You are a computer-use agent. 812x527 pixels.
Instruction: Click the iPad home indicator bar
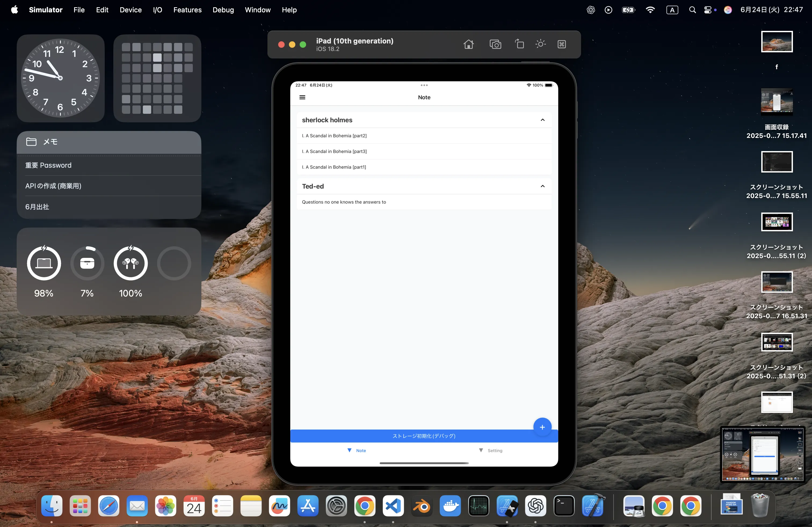pyautogui.click(x=424, y=463)
